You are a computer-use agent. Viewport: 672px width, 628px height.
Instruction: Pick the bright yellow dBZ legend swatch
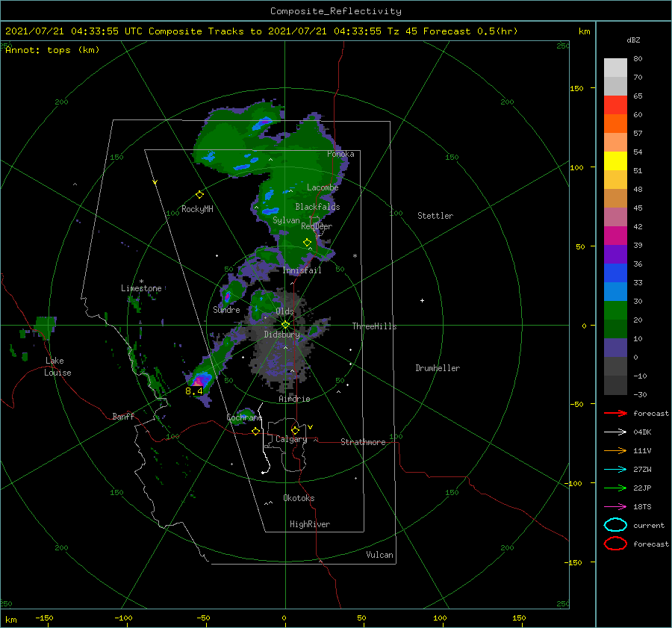[615, 161]
